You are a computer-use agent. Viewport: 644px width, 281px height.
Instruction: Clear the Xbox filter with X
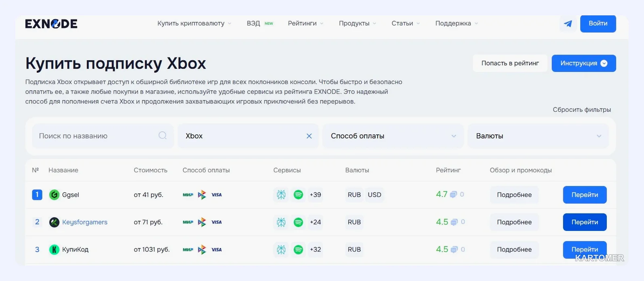pyautogui.click(x=309, y=136)
